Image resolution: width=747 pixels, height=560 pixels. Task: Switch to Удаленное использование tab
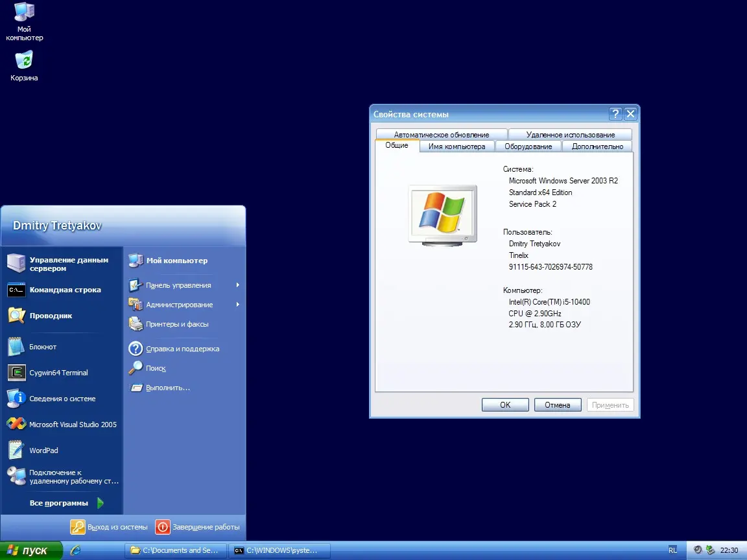[x=570, y=134]
